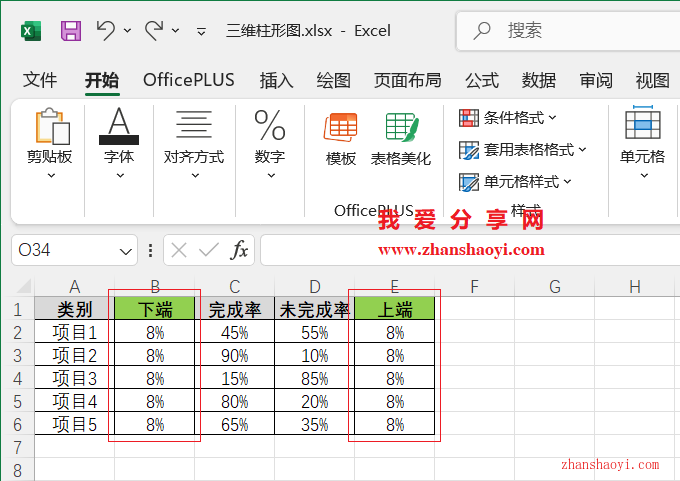This screenshot has height=481, width=680.
Task: Open the Alignment group icon
Action: pos(193,128)
